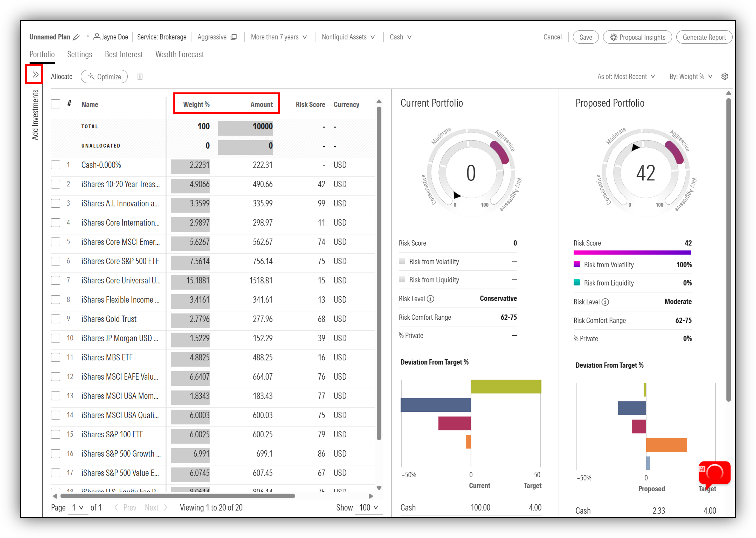Open the table settings gear icon
Screen dimensions: 756x538
tap(725, 77)
